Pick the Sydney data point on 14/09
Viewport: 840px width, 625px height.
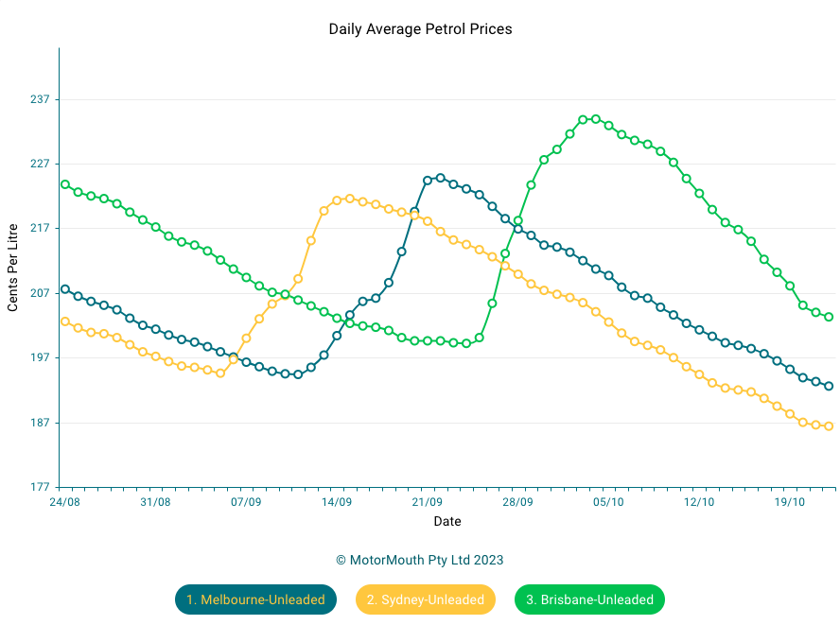pyautogui.click(x=337, y=200)
